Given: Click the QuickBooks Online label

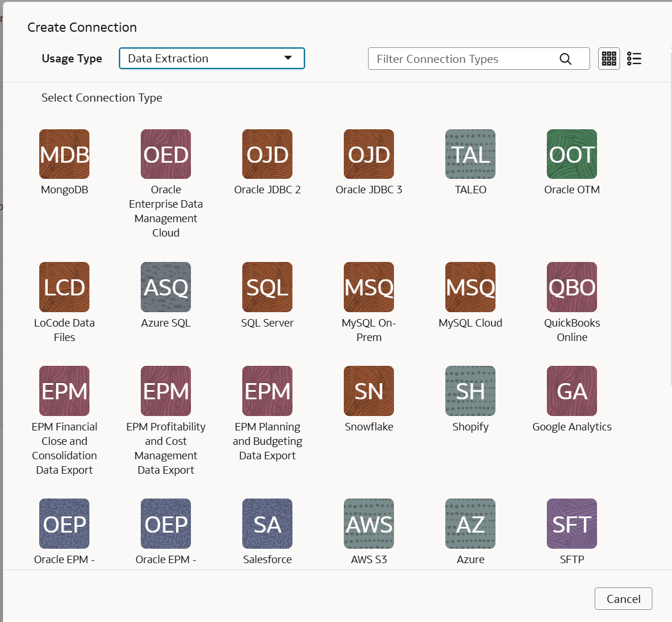Looking at the screenshot, I should pos(572,330).
